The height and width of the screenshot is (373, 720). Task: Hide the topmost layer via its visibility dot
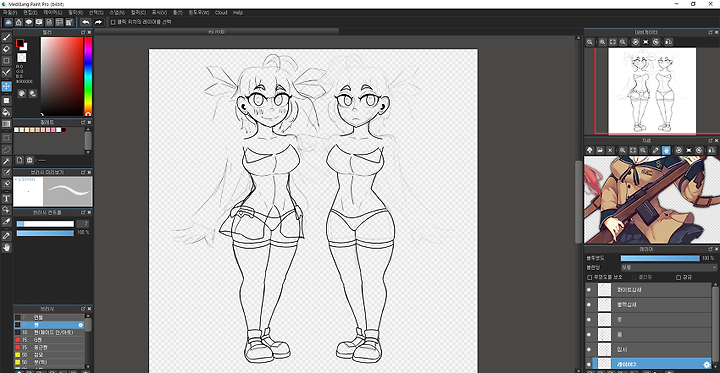point(589,290)
